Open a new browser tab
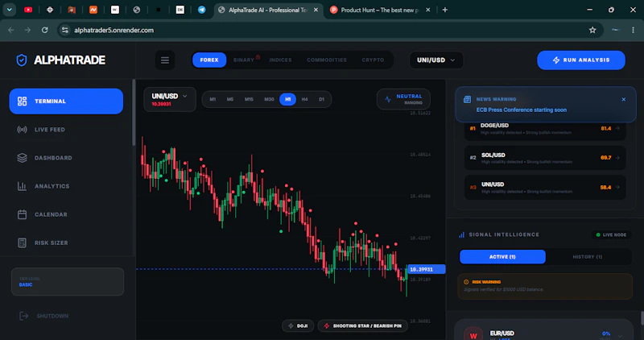The width and height of the screenshot is (644, 340). [x=445, y=10]
